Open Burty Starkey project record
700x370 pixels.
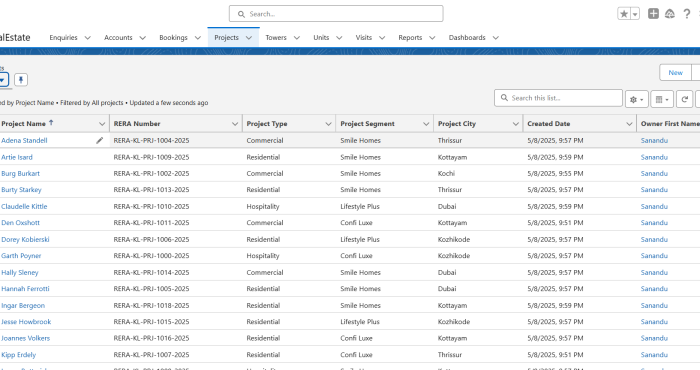click(21, 190)
